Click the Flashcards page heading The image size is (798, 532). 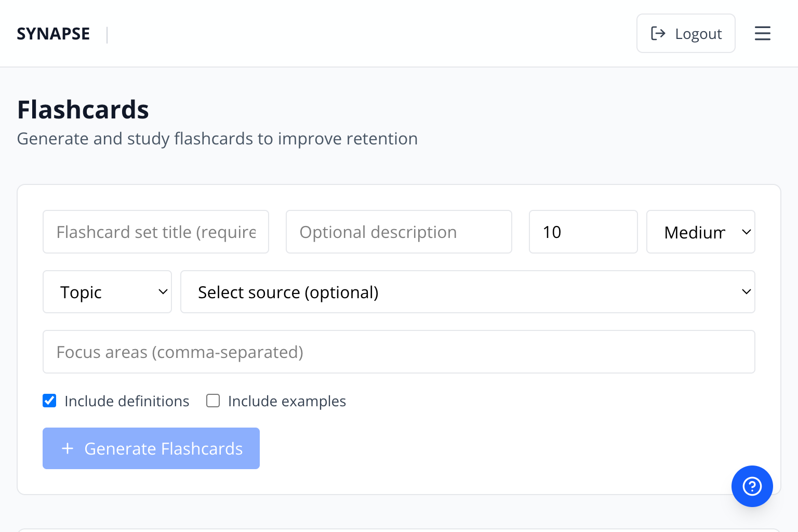(83, 110)
